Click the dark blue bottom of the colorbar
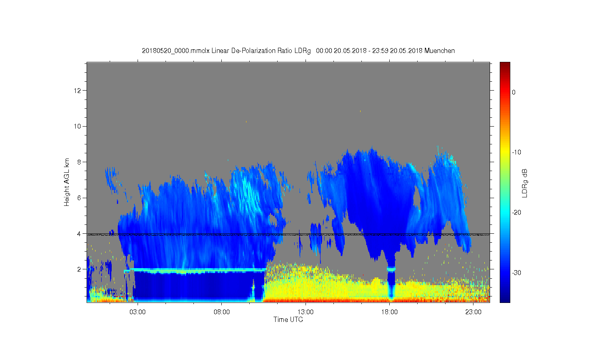Image resolution: width=607 pixels, height=364 pixels. [x=505, y=298]
